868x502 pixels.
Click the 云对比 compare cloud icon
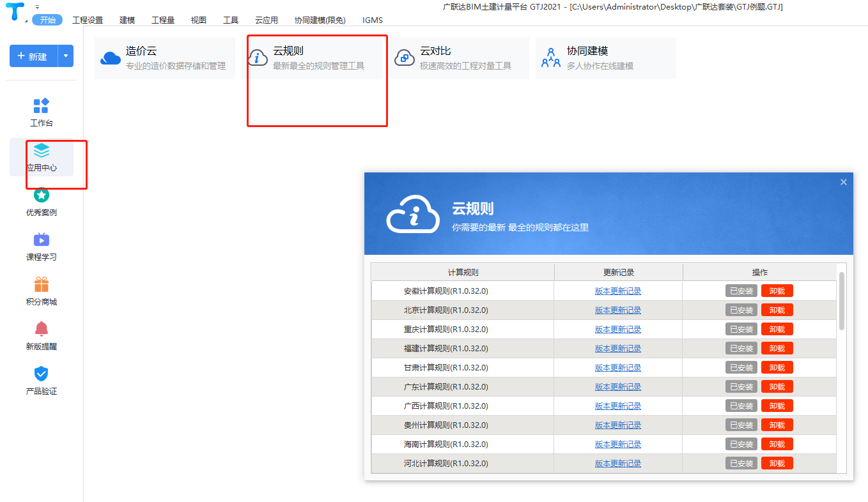coord(405,58)
